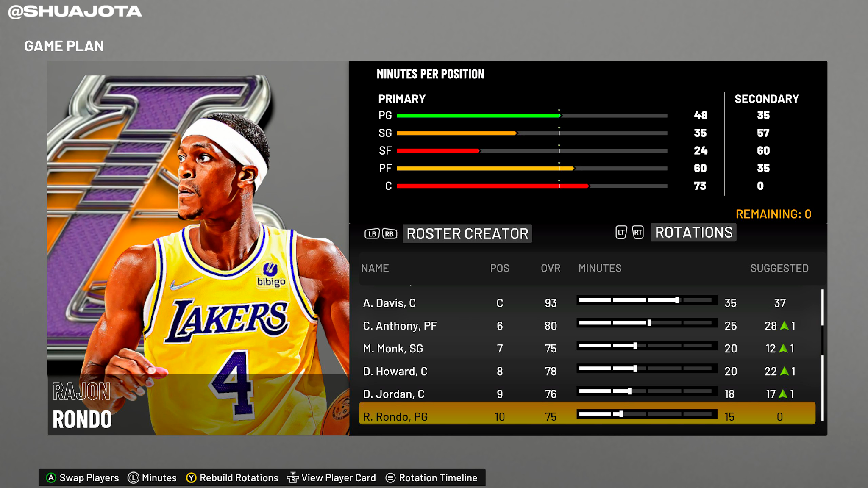Click green suggested arrow for M. Monk
868x488 pixels.
pos(783,349)
